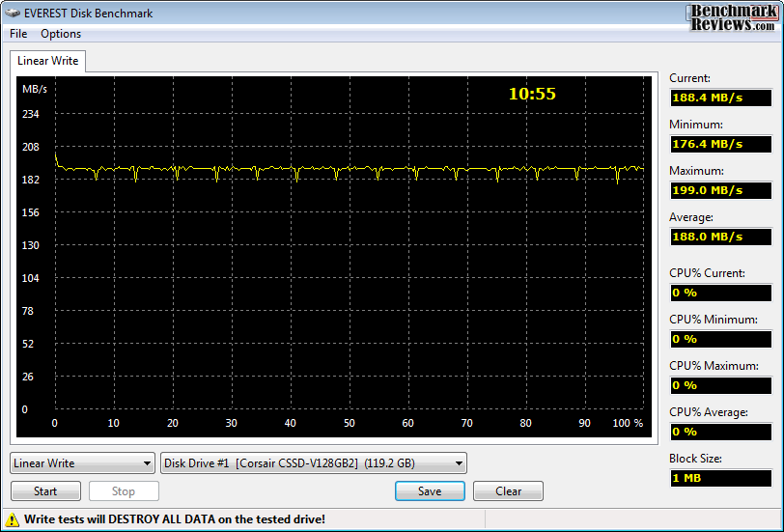Click the Save button

[430, 491]
